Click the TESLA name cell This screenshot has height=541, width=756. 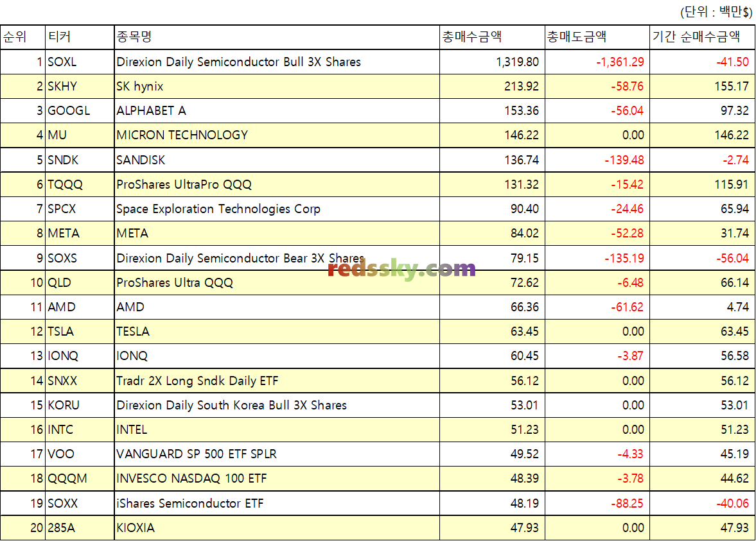(x=277, y=331)
